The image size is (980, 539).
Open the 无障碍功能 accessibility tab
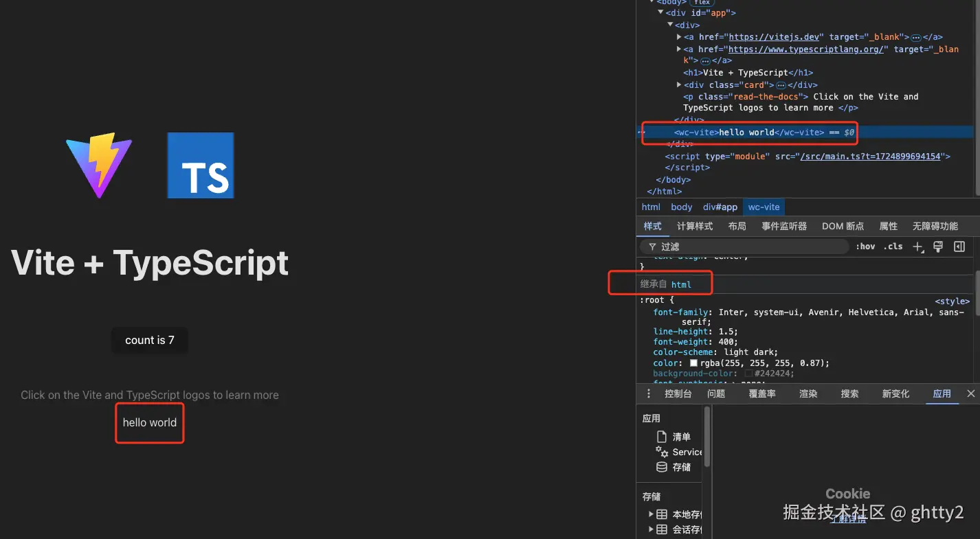935,226
